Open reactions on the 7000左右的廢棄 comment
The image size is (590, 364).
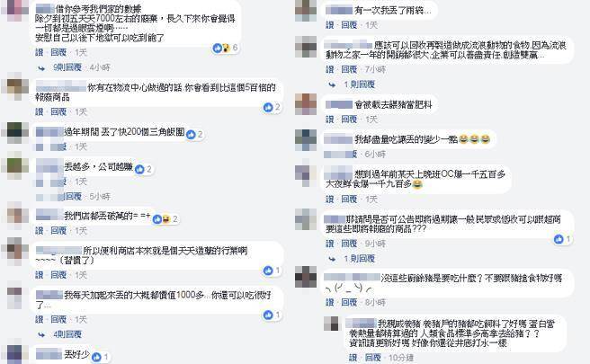pyautogui.click(x=225, y=48)
